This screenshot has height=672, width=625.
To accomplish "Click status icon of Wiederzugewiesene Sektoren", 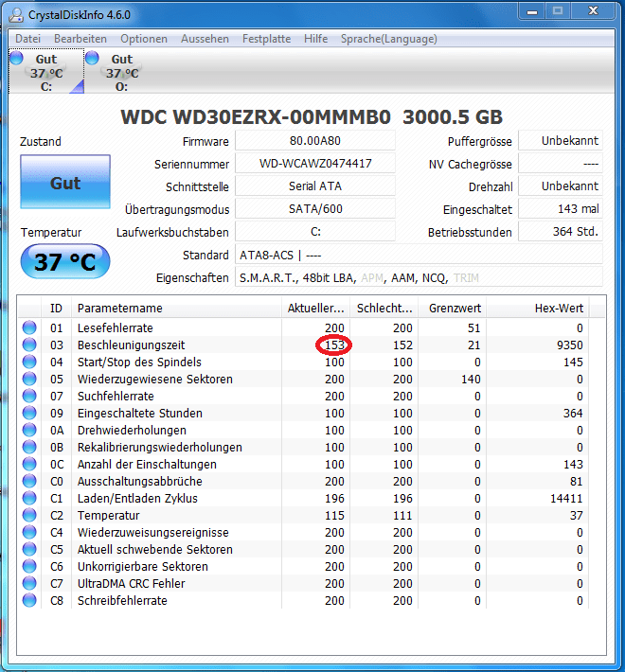I will tap(29, 380).
